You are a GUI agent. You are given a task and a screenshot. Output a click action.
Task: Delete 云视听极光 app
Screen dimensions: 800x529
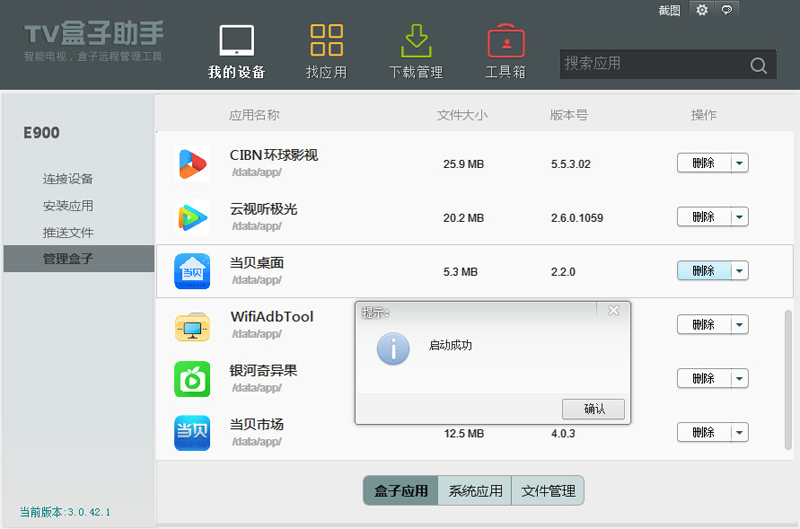click(704, 217)
